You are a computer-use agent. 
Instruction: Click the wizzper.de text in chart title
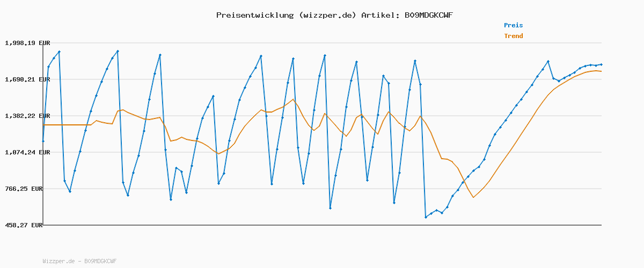point(328,15)
